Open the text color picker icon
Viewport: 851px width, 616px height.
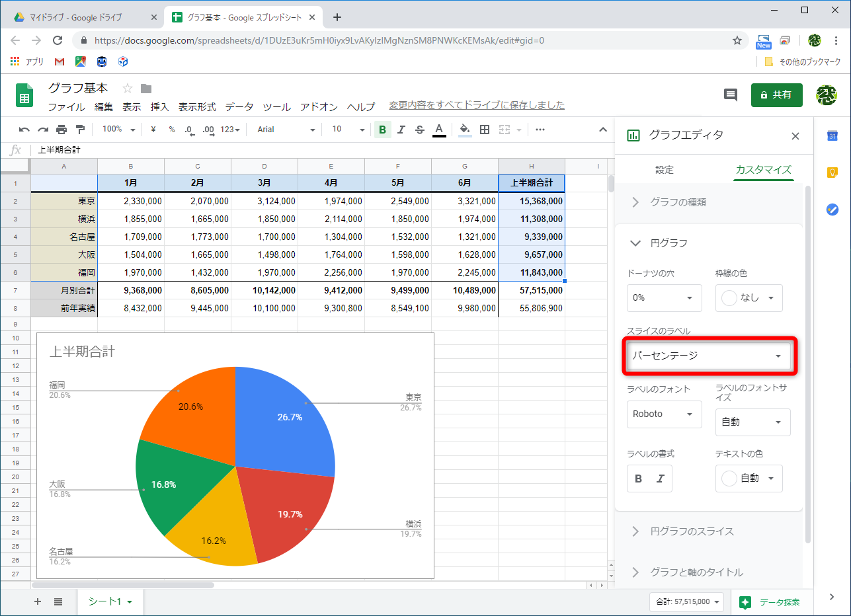[439, 130]
